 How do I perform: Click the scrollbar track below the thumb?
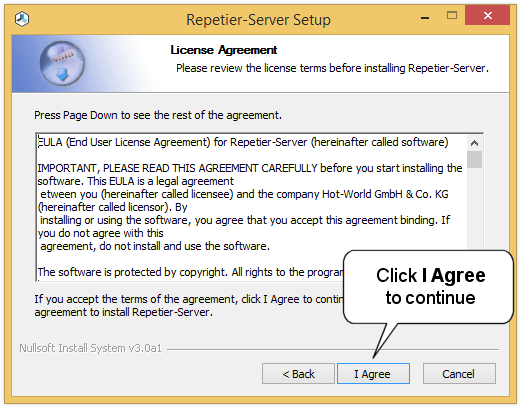(474, 208)
